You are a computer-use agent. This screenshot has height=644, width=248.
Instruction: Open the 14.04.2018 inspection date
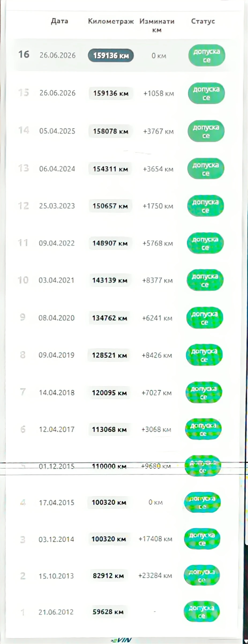click(57, 393)
